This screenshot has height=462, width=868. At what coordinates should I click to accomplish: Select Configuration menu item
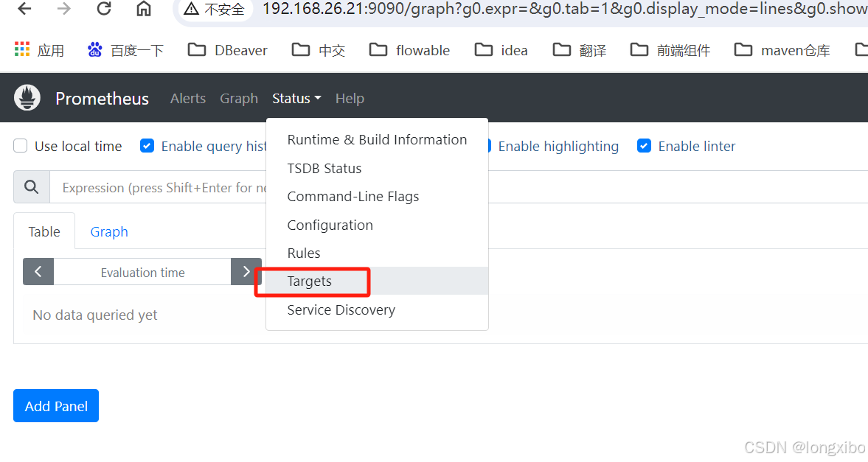[377, 225]
